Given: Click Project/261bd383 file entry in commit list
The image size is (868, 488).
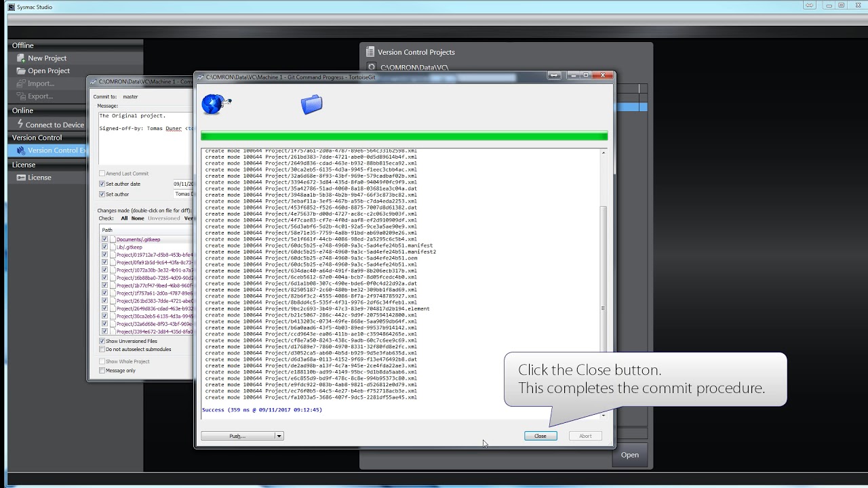Looking at the screenshot, I should 155,301.
